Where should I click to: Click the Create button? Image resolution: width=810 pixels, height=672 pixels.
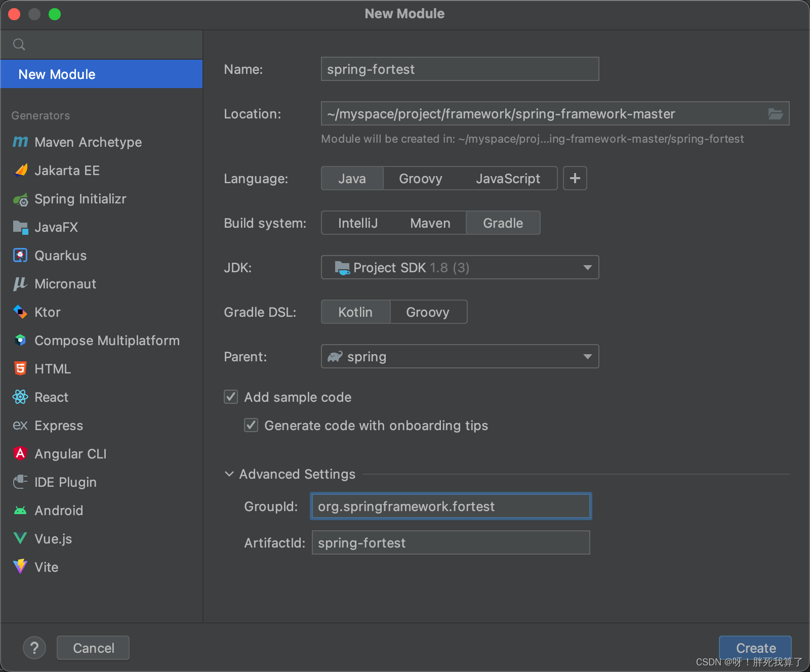755,648
